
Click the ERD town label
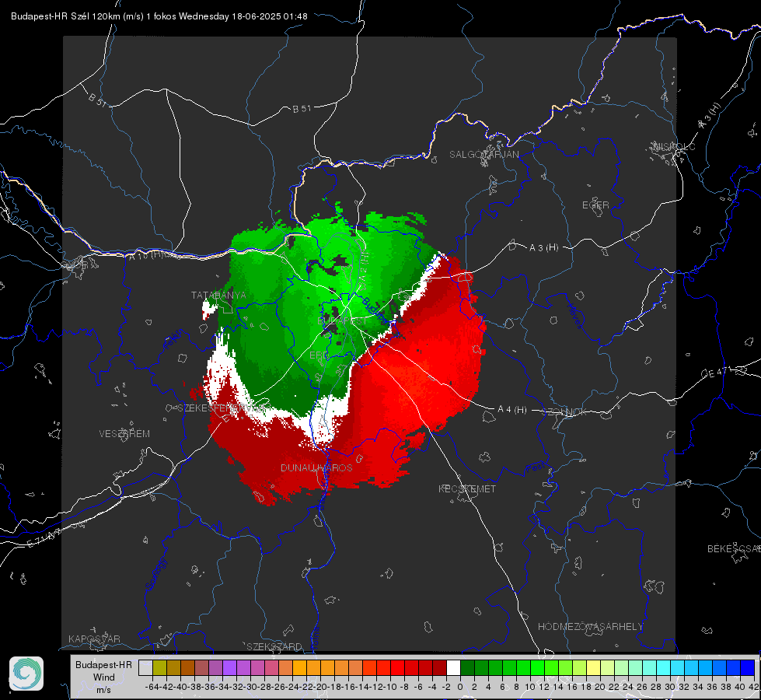[318, 355]
